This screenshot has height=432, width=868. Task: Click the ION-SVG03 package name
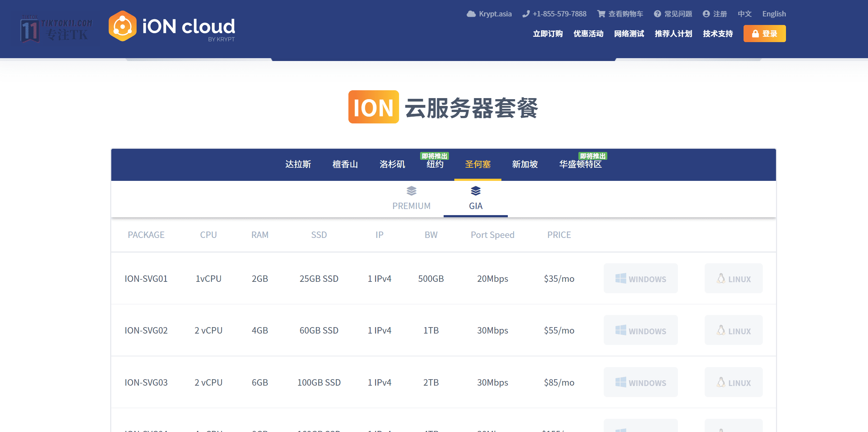coord(146,382)
